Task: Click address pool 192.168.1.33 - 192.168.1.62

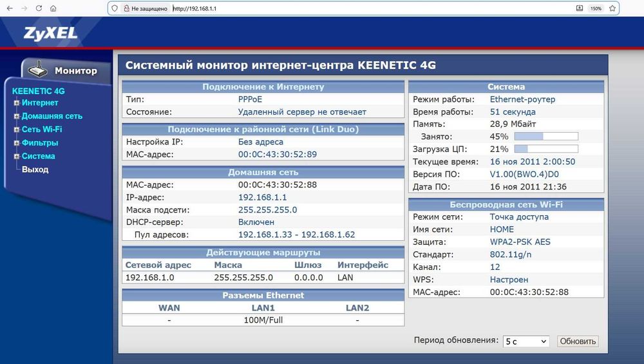Action: coord(296,235)
